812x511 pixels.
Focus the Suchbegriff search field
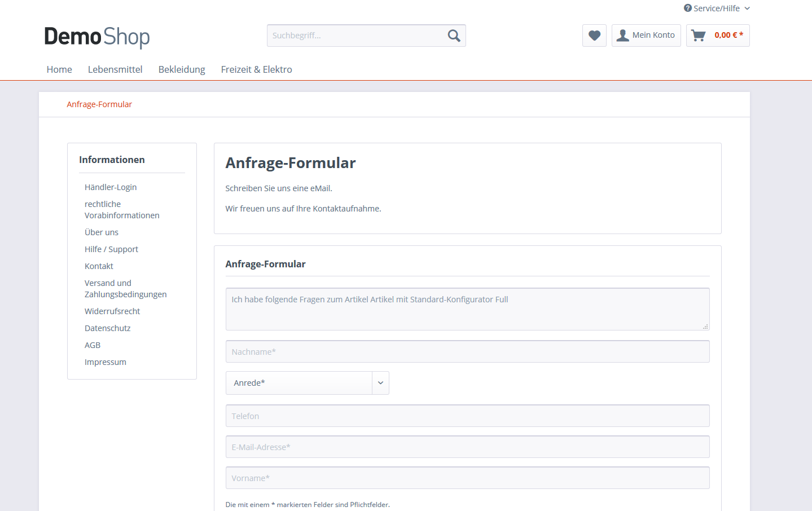click(x=357, y=36)
